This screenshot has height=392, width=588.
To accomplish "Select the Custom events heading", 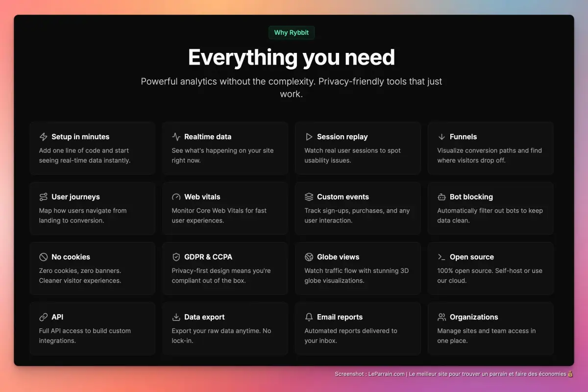I will [343, 197].
